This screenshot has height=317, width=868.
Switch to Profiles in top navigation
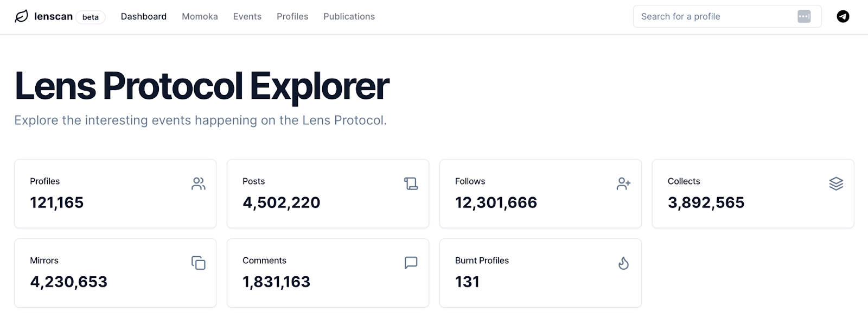[x=292, y=16]
